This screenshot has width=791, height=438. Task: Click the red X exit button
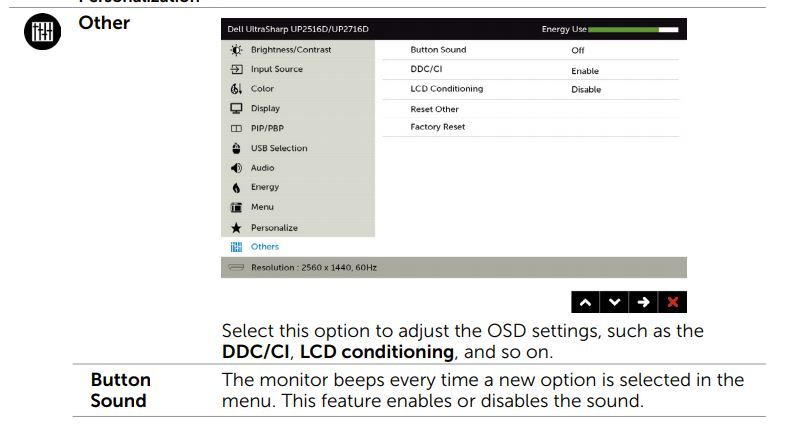click(x=672, y=302)
